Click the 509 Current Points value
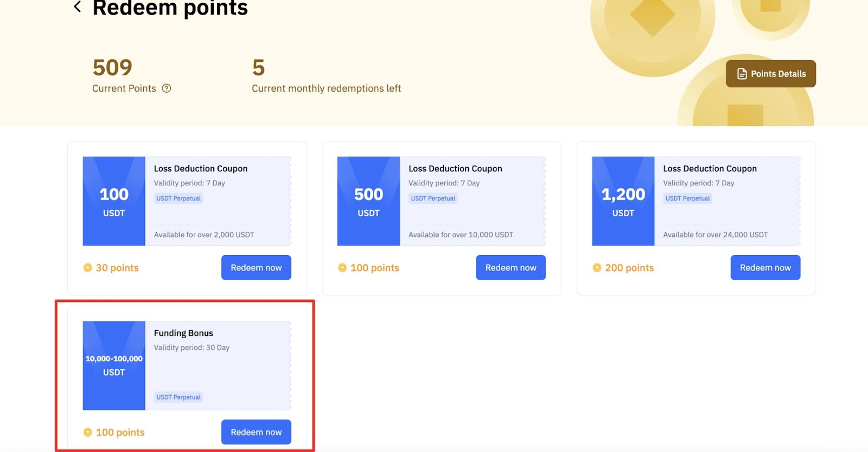Viewport: 868px width, 452px height. click(112, 68)
